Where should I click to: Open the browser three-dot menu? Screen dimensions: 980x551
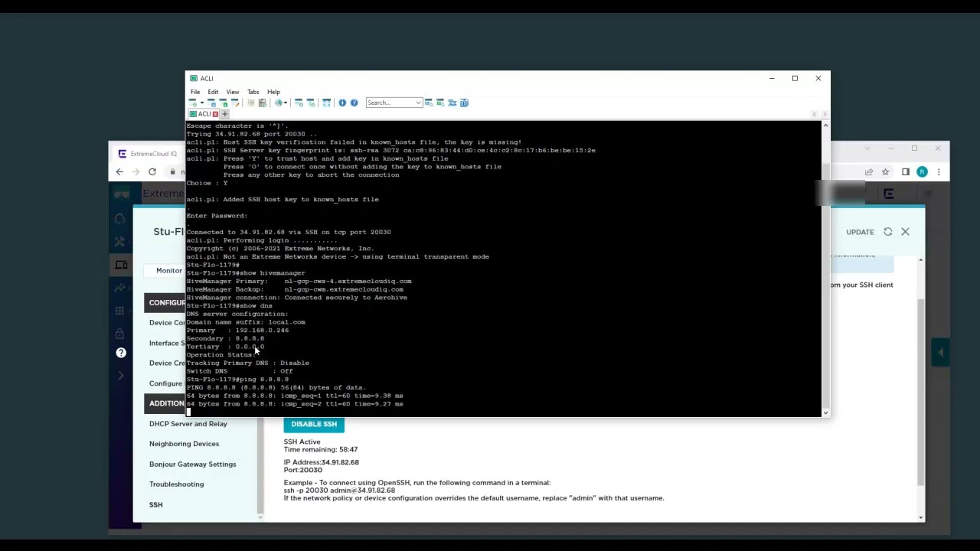[939, 172]
